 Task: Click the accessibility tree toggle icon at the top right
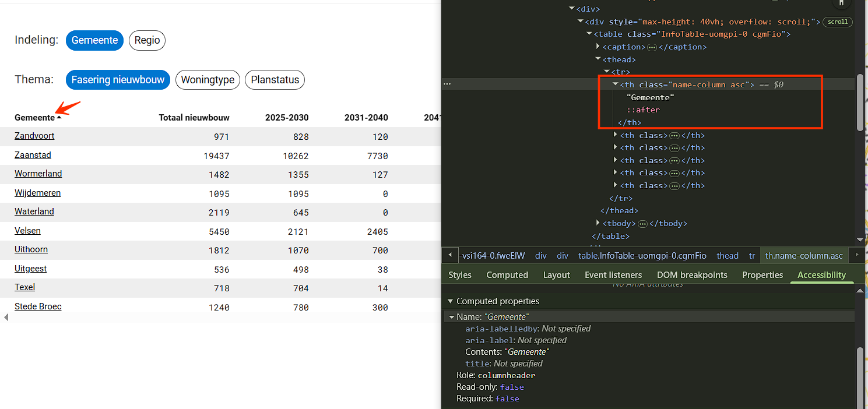pyautogui.click(x=841, y=3)
